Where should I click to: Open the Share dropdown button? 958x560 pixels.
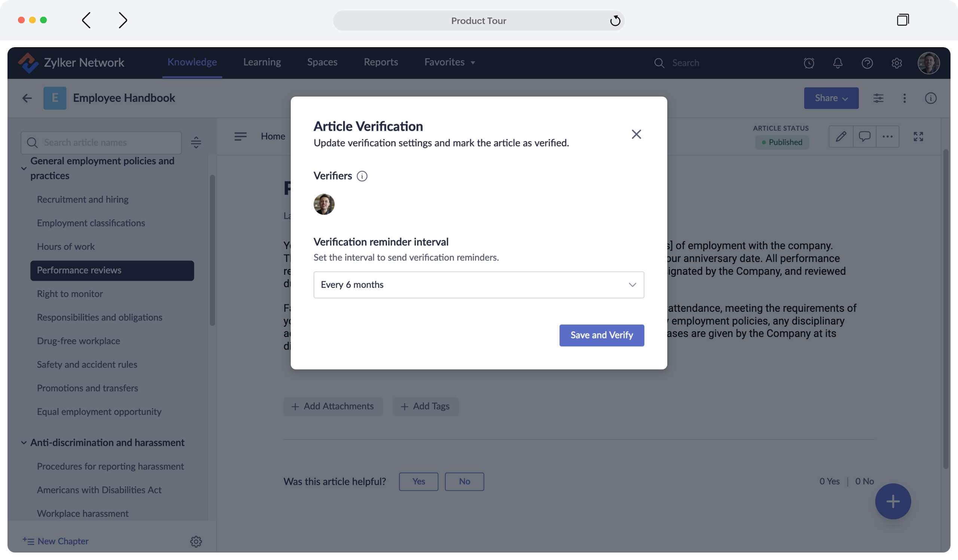coord(831,98)
